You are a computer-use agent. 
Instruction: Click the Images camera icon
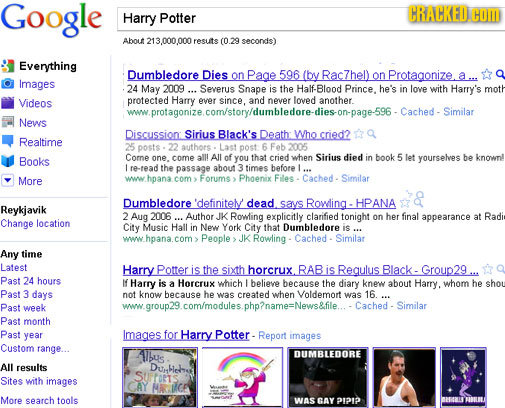pos(8,84)
